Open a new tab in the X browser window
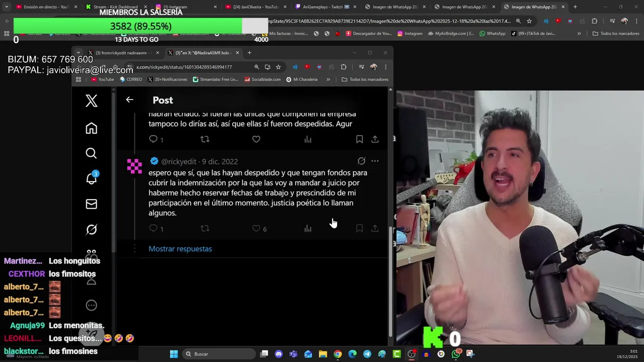The image size is (644, 362). coord(249,53)
